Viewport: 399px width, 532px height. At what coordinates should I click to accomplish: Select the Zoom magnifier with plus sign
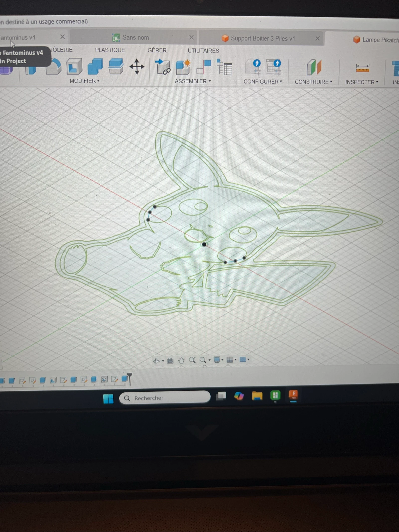[192, 360]
